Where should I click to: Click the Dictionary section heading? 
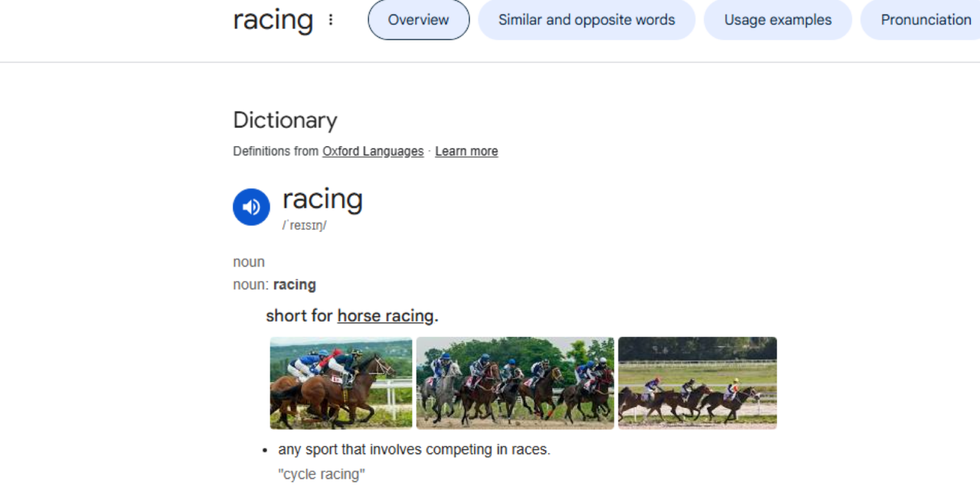pos(285,120)
